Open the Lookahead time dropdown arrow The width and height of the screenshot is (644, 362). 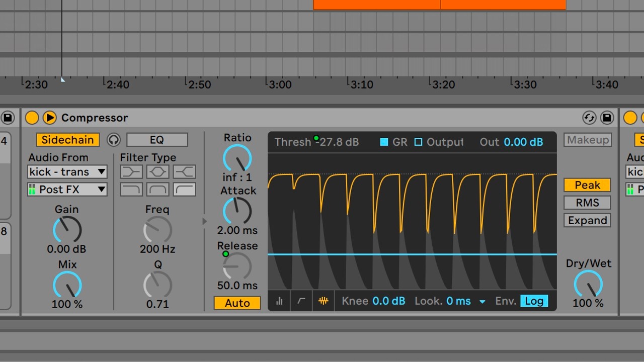(482, 302)
